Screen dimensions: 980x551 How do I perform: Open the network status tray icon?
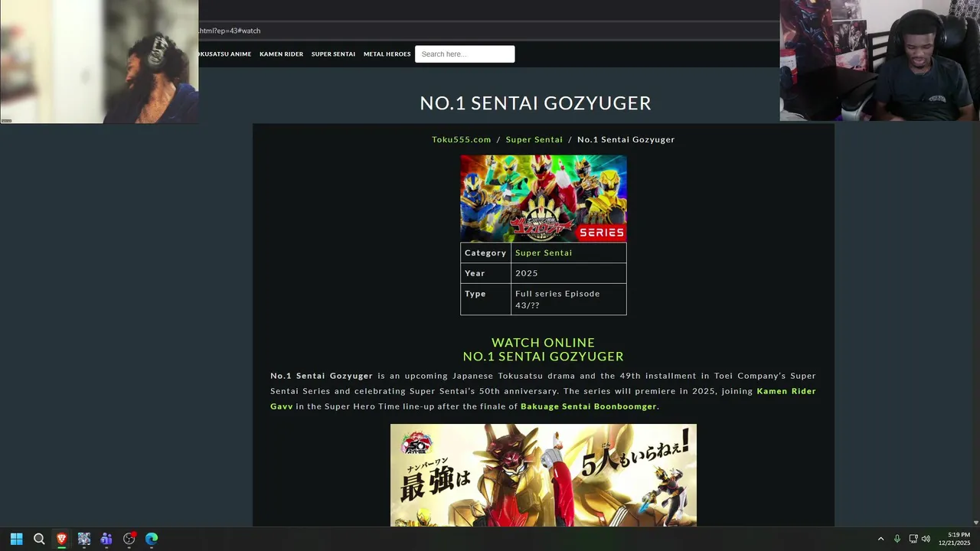[913, 539]
